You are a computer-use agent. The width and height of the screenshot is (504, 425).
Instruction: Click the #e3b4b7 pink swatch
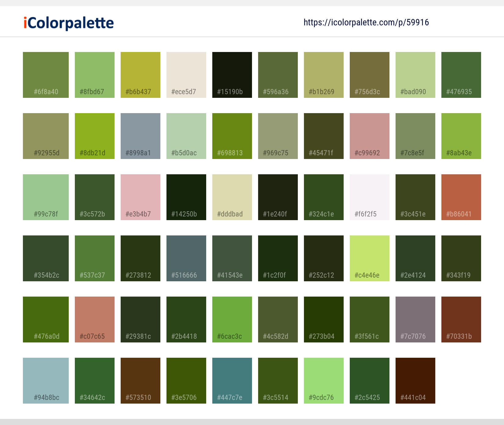(141, 197)
